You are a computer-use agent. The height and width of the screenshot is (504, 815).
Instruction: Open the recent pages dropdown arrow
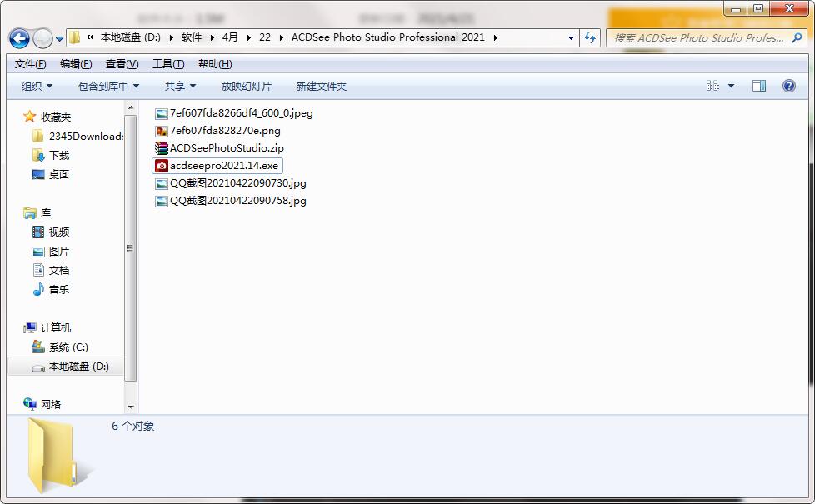59,39
